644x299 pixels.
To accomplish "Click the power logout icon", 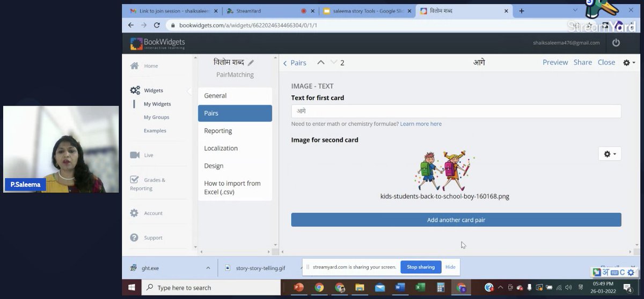I will tap(616, 43).
